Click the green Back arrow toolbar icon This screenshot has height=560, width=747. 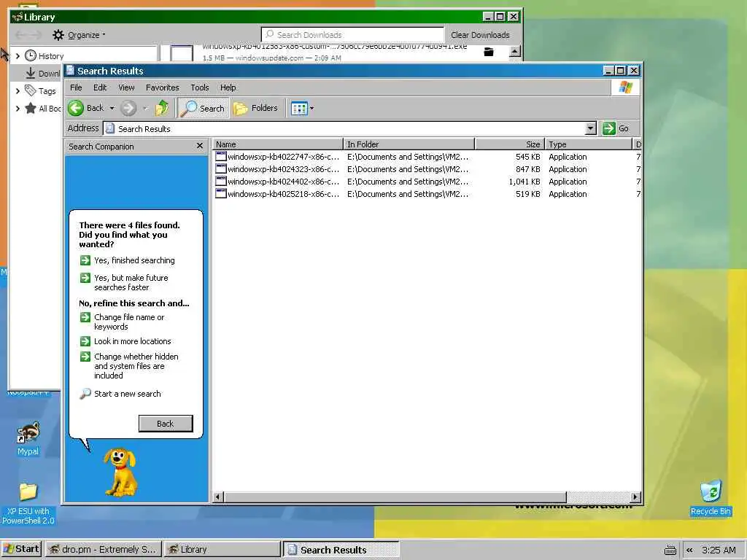(75, 108)
